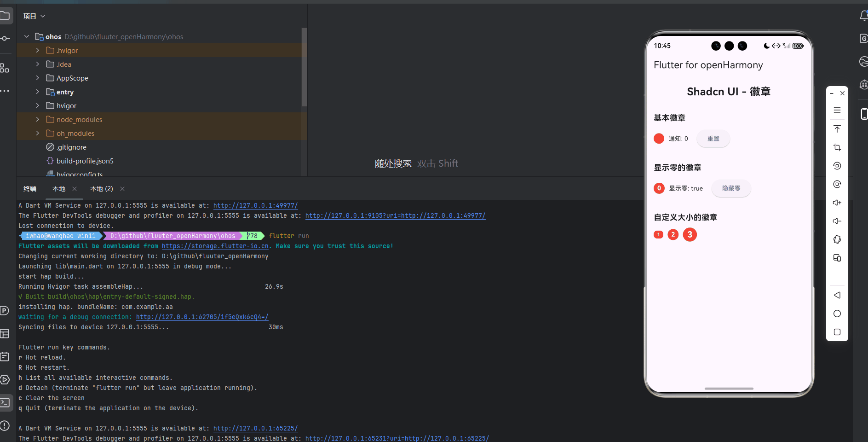This screenshot has height=442, width=868.
Task: Decrease emulator volume with the volume-down icon
Action: (837, 221)
